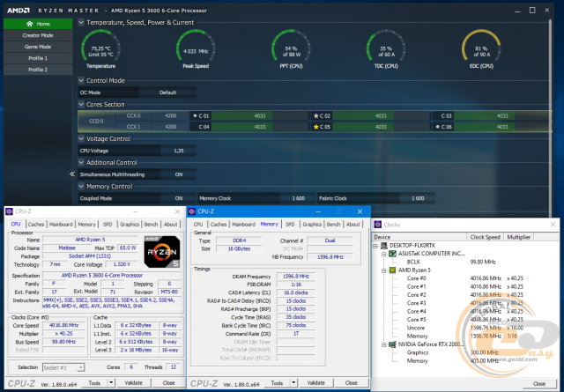The height and width of the screenshot is (392, 564).
Task: Click the Temperature gauge
Action: coord(100,49)
